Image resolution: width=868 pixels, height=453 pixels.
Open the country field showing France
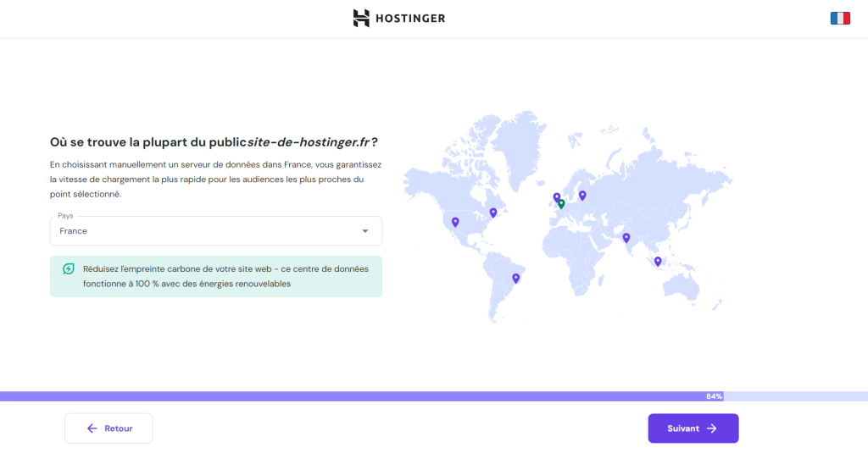203,231
